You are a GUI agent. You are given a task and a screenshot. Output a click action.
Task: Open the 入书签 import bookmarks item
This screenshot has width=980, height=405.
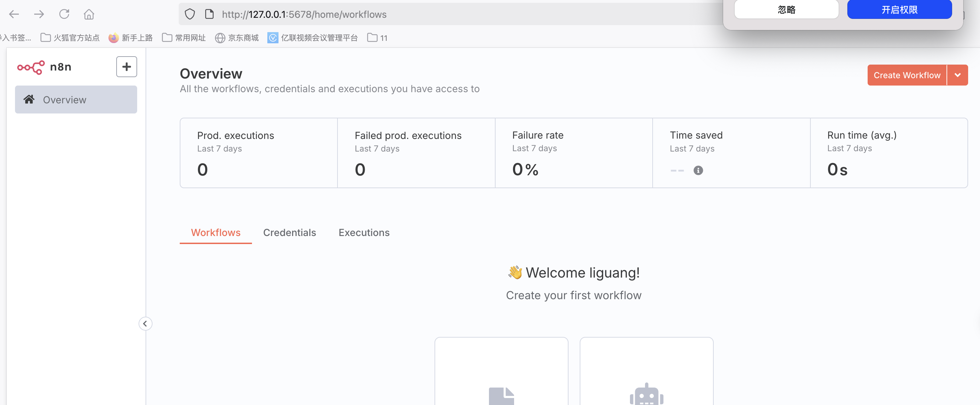15,38
